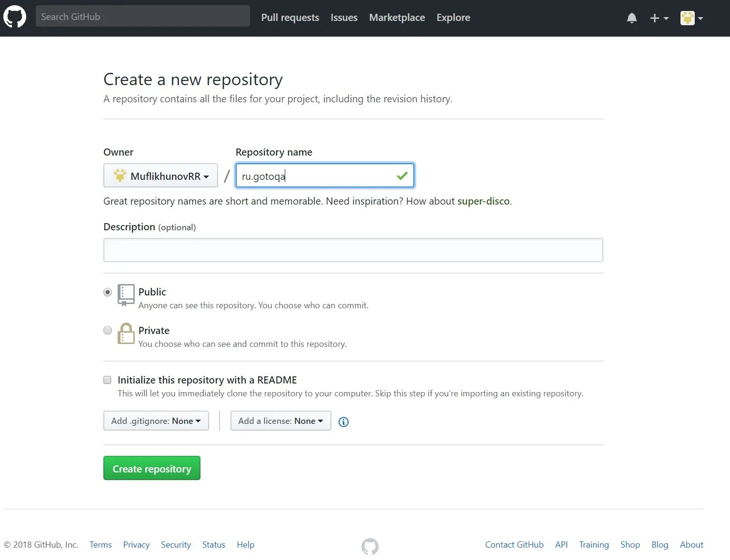Open the Help footer link
The width and height of the screenshot is (730, 560).
point(246,545)
